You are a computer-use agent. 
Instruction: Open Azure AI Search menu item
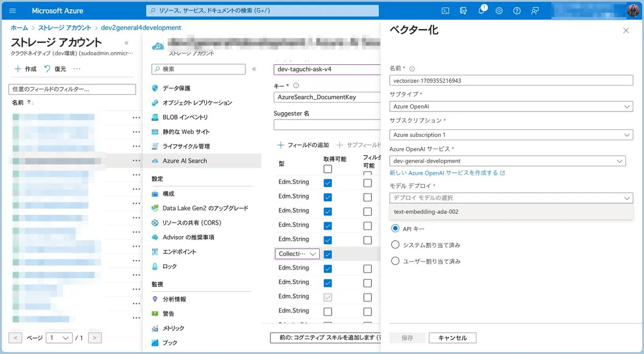coord(185,161)
